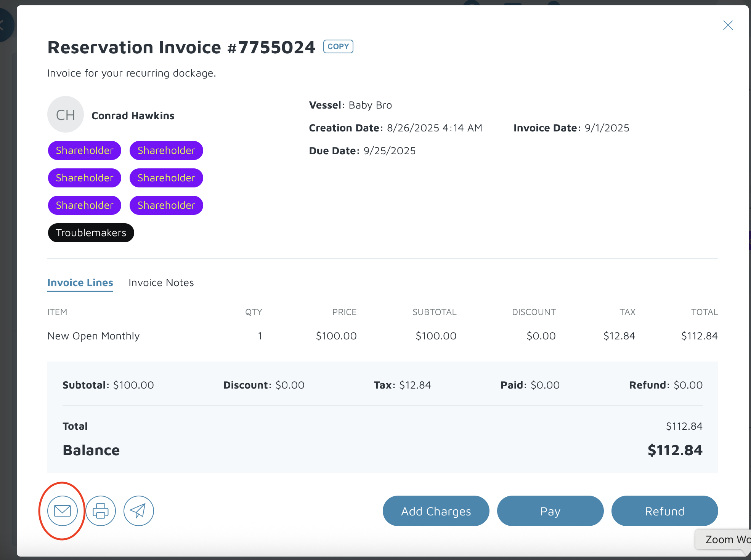751x560 pixels.
Task: Open Conrad Hawkins customer name
Action: [133, 116]
